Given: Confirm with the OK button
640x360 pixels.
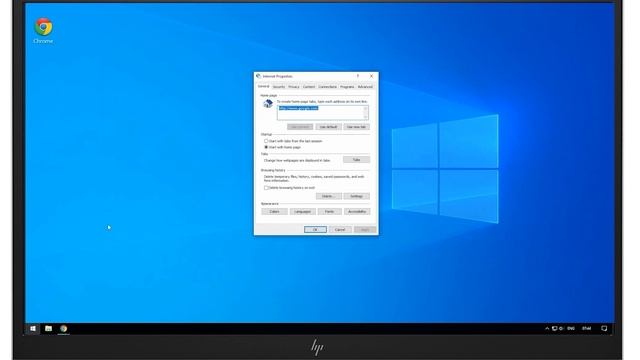Looking at the screenshot, I should pos(315,229).
